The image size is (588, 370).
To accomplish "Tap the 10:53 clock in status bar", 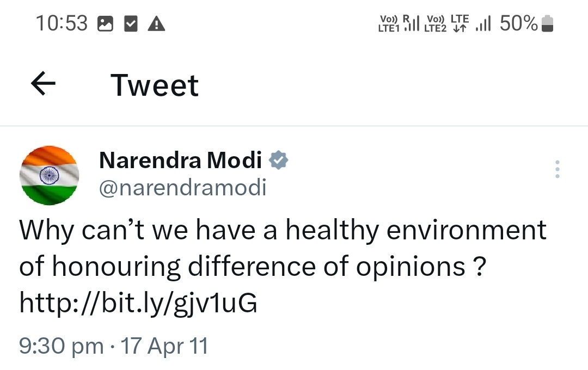I will pos(62,23).
